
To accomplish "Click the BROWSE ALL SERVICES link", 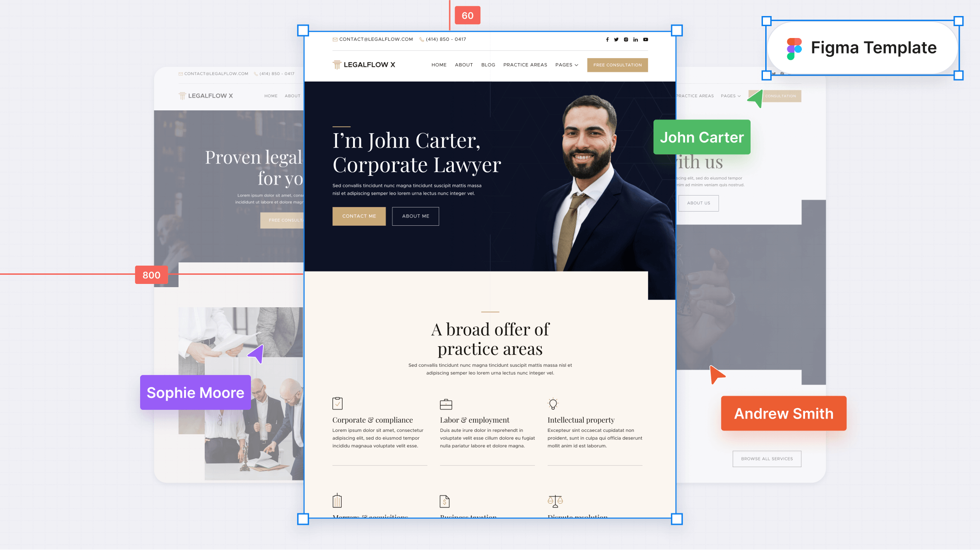I will pyautogui.click(x=767, y=458).
